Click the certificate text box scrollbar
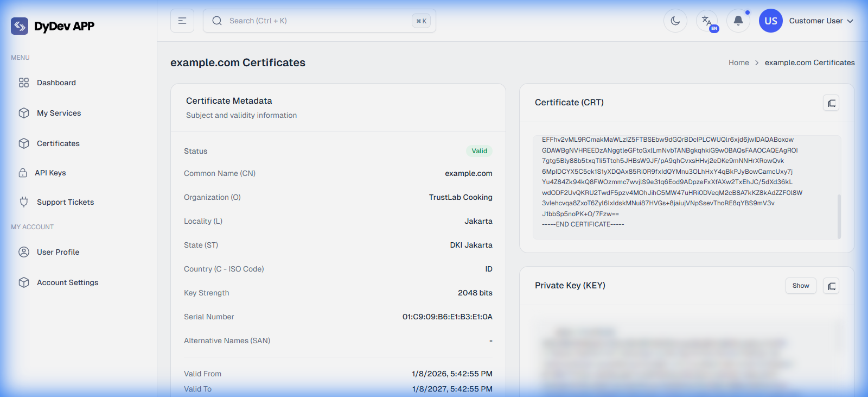868x397 pixels. (839, 216)
